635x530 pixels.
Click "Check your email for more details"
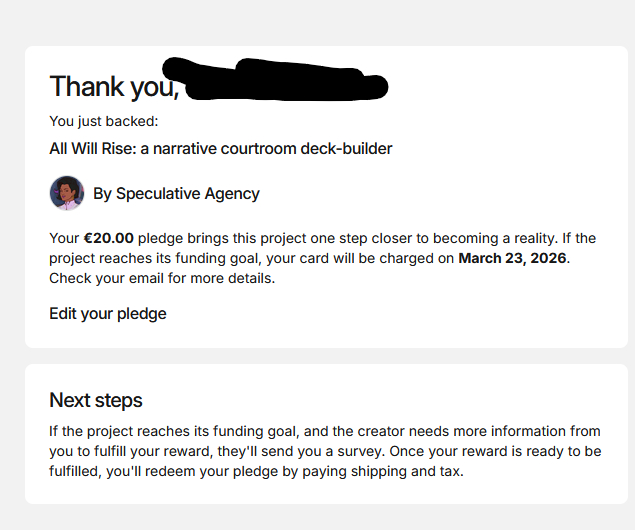click(x=161, y=278)
